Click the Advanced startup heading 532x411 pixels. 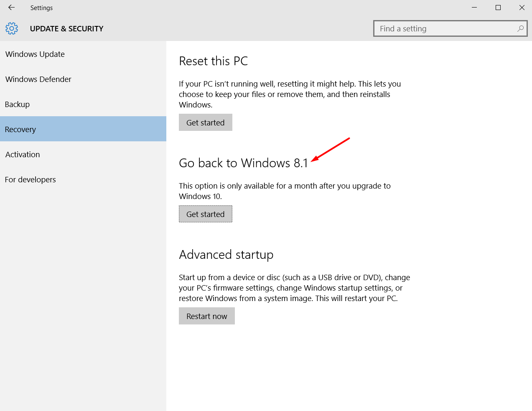[x=226, y=255]
